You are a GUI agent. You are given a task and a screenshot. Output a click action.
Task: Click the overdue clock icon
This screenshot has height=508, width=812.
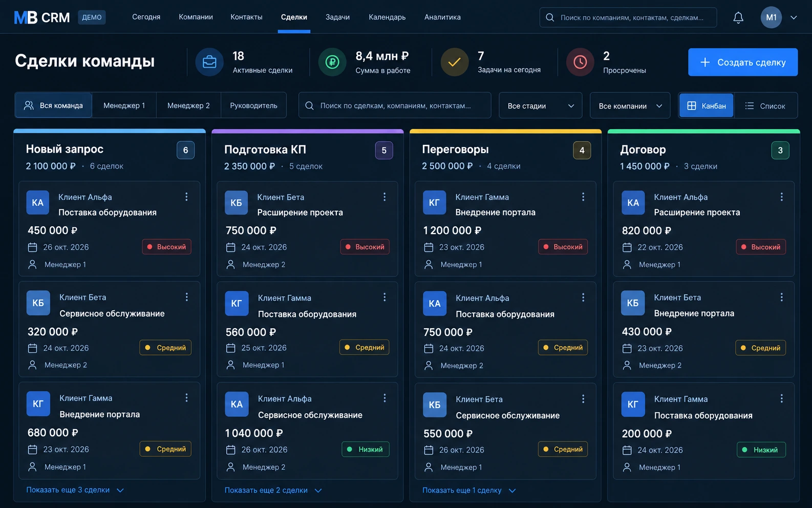(580, 62)
